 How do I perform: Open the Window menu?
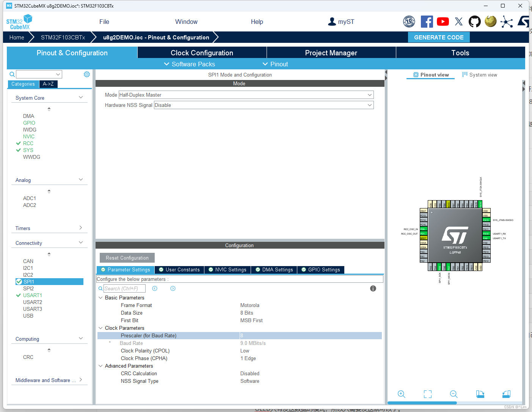point(186,22)
